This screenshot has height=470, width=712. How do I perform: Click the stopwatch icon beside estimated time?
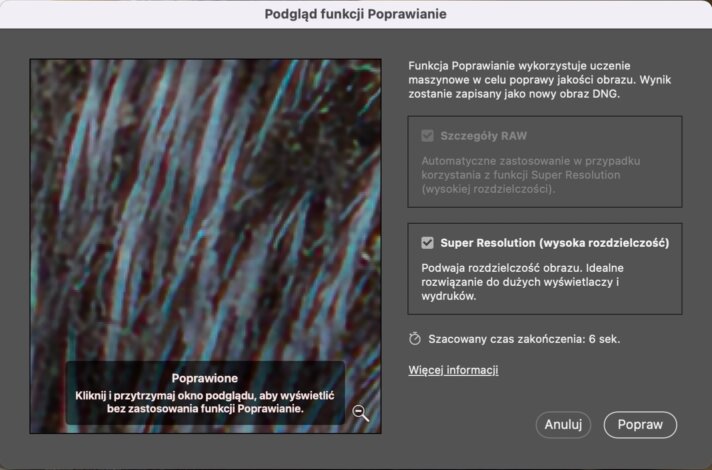pyautogui.click(x=415, y=339)
